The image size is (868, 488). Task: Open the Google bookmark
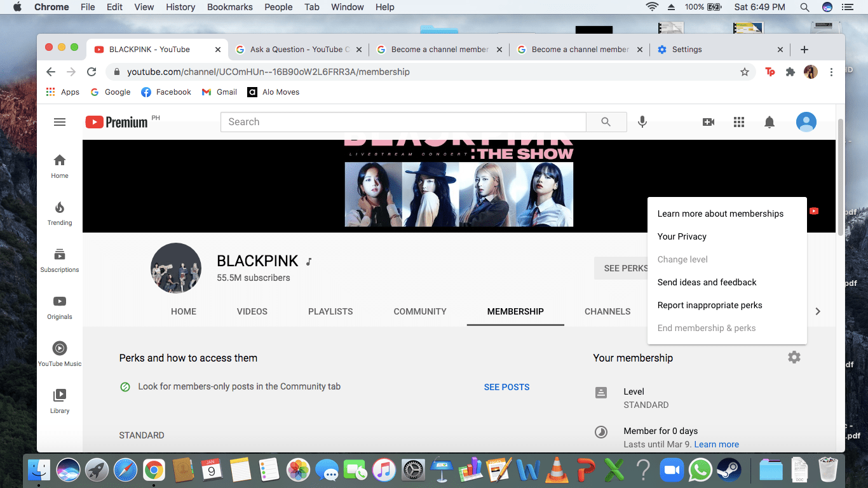click(111, 92)
